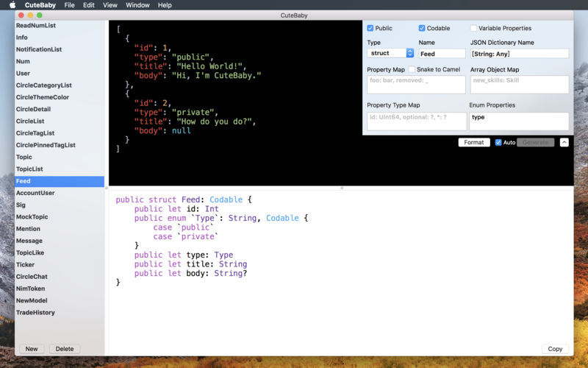
Task: Click the split divider handle between editors
Action: point(341,188)
